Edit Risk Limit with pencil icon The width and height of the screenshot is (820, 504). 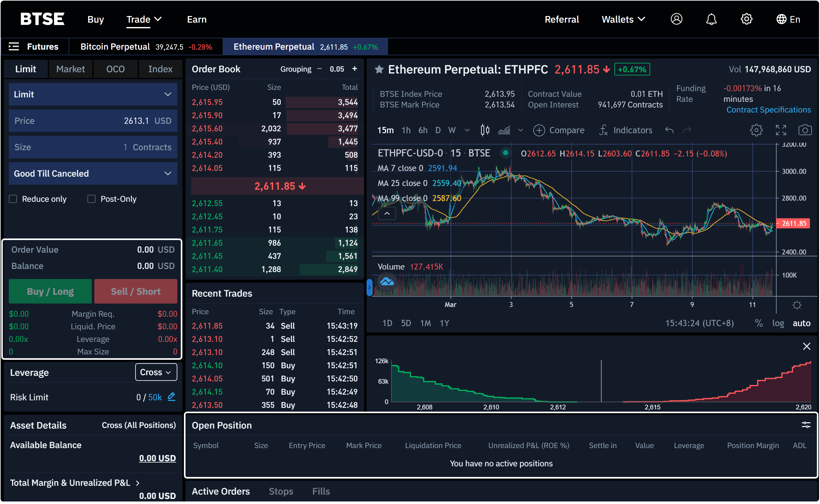[x=172, y=397]
